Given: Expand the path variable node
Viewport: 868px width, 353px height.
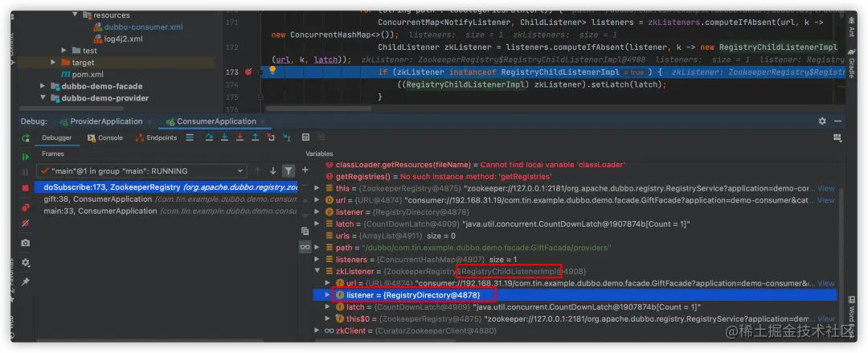Looking at the screenshot, I should 317,248.
